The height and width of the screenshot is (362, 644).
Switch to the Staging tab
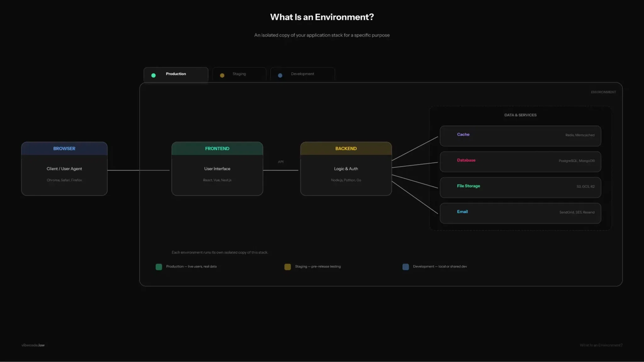(x=239, y=74)
